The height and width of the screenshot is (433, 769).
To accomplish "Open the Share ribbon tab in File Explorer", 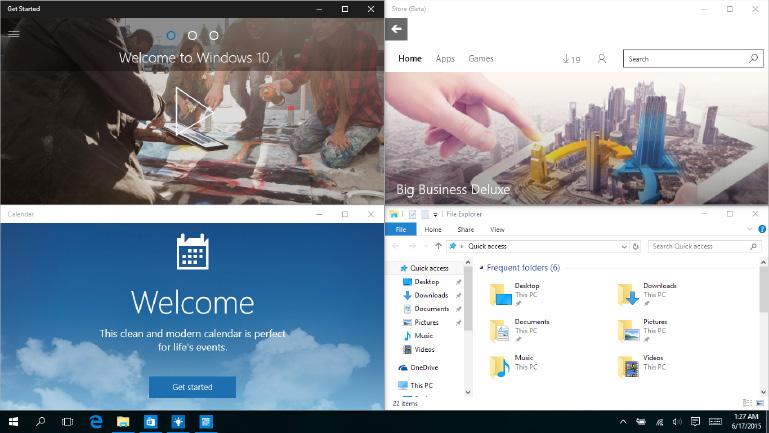I will [465, 229].
